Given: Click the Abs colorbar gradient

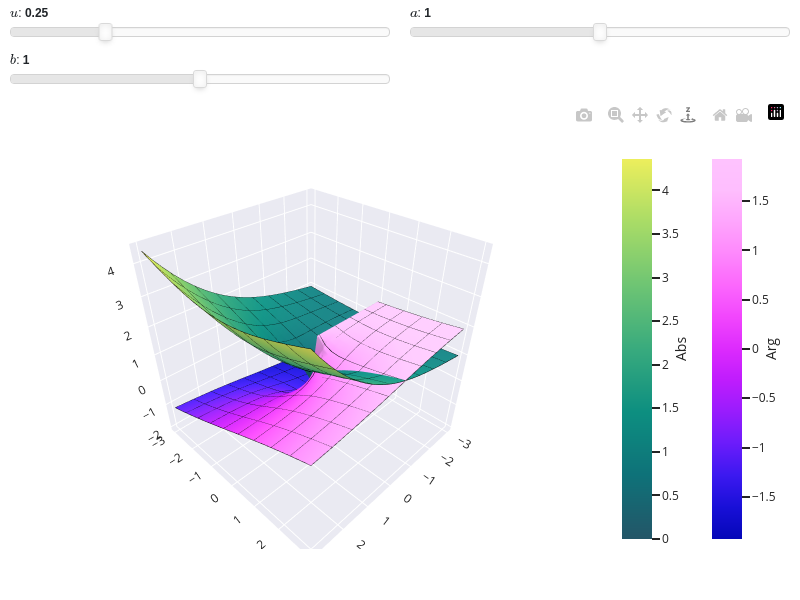Looking at the screenshot, I should [637, 348].
